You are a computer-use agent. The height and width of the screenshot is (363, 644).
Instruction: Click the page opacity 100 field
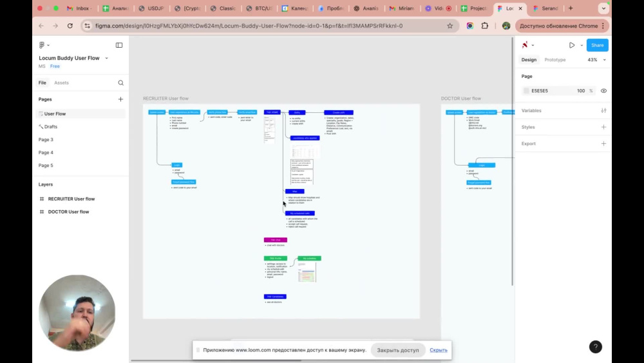click(580, 91)
